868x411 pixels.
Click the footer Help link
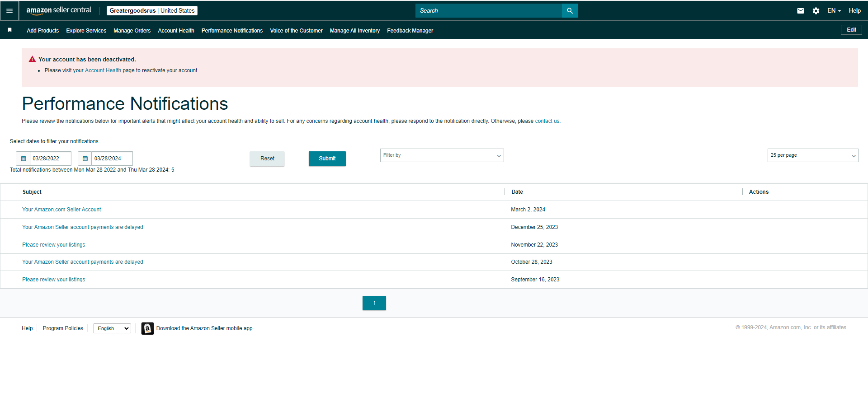pos(27,328)
